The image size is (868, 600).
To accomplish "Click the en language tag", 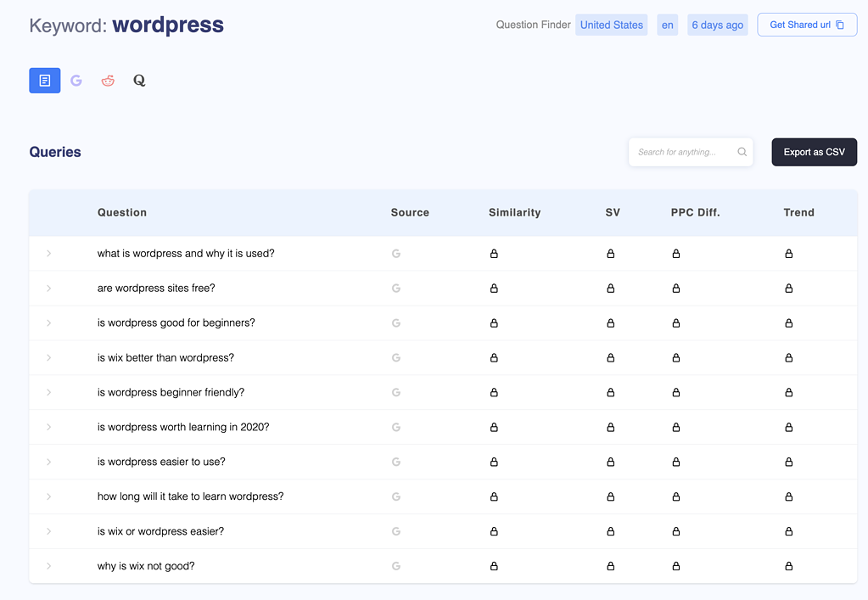I will pyautogui.click(x=668, y=25).
